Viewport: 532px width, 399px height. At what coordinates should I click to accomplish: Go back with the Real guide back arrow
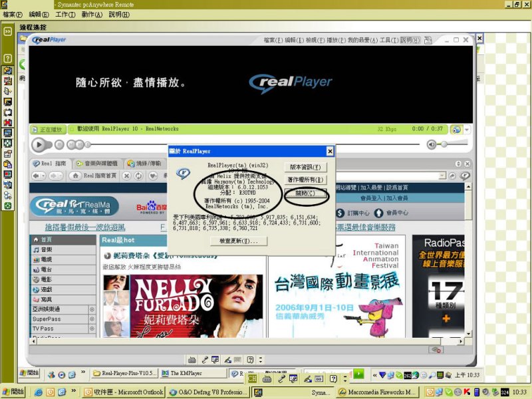36,176
